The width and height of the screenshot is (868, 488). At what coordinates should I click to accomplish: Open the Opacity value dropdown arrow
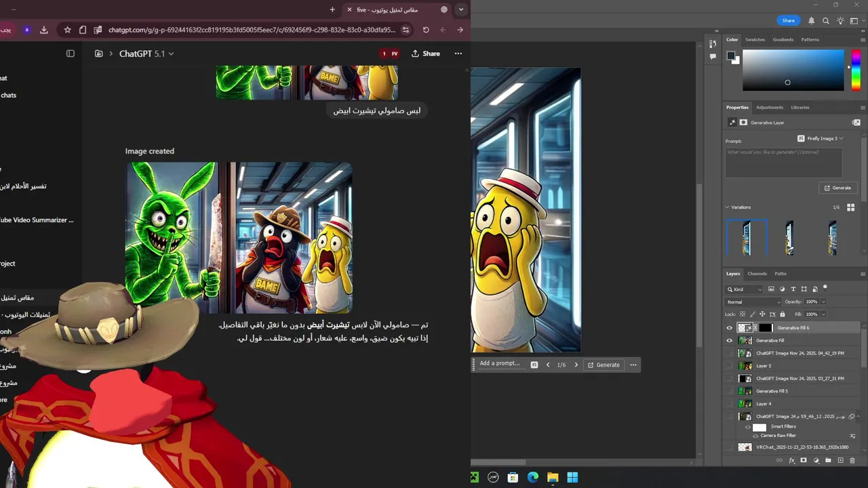[823, 302]
